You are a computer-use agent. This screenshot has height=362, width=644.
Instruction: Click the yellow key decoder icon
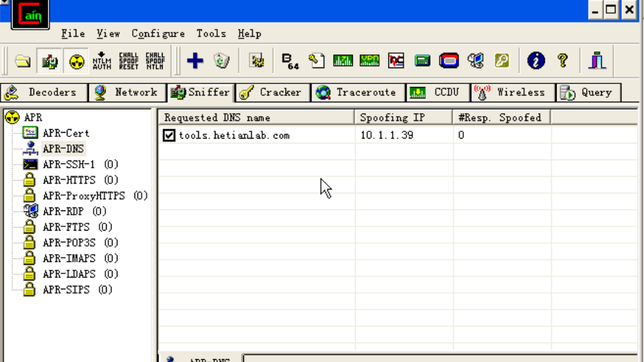tap(502, 61)
